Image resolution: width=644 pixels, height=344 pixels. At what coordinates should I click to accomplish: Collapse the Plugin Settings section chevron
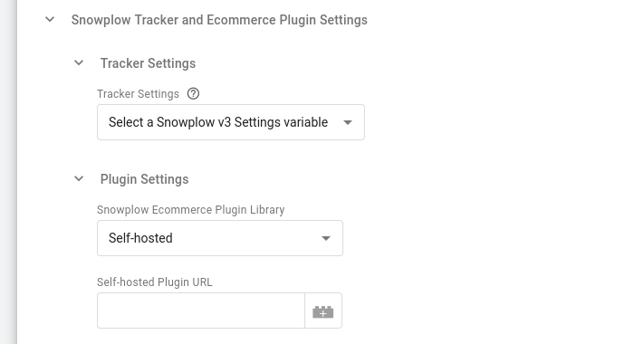(79, 178)
